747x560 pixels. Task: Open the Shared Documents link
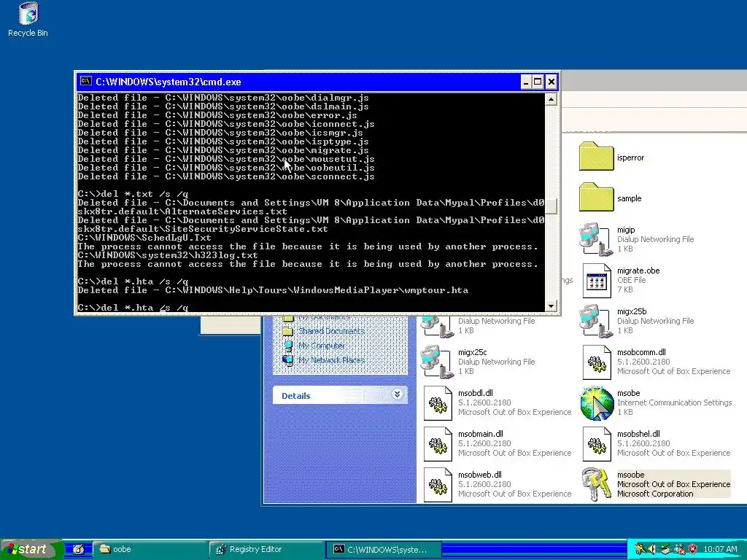tap(331, 331)
